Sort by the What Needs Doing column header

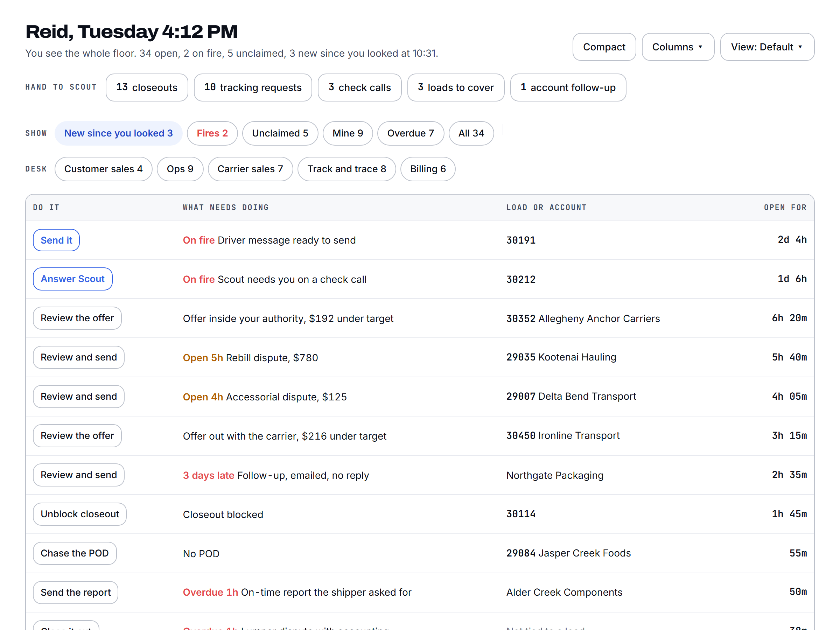coord(225,207)
